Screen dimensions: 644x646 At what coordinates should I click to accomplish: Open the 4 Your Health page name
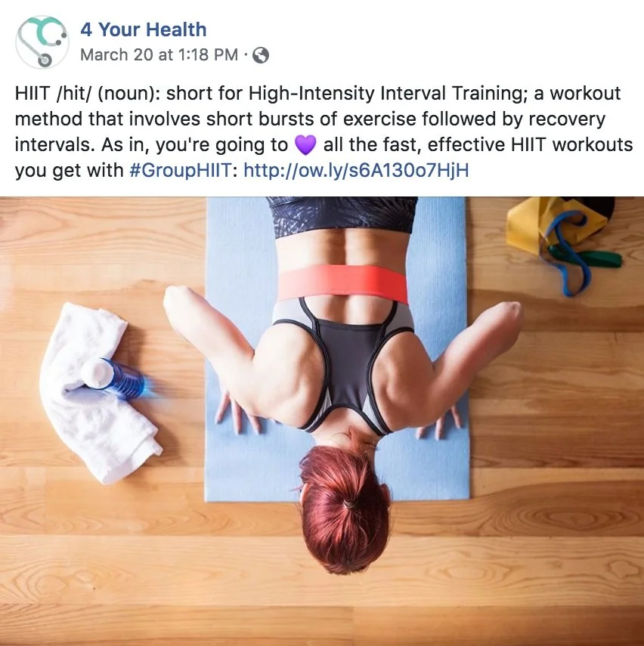click(143, 29)
